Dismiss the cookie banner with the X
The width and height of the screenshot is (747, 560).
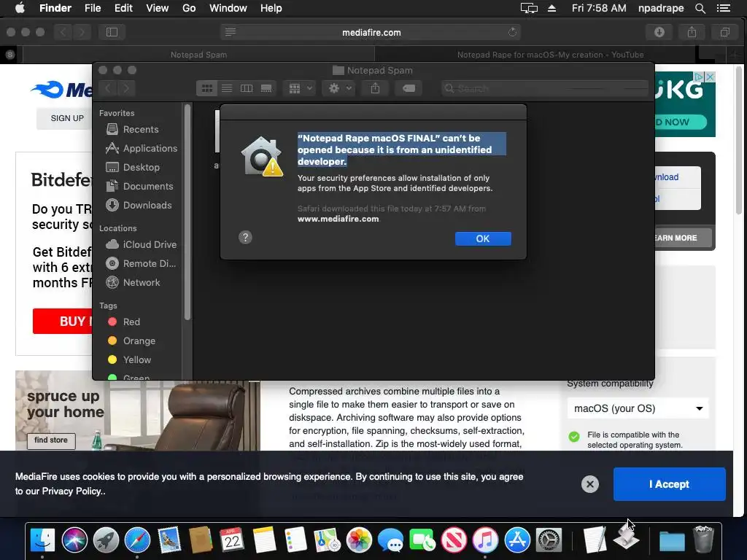click(589, 484)
